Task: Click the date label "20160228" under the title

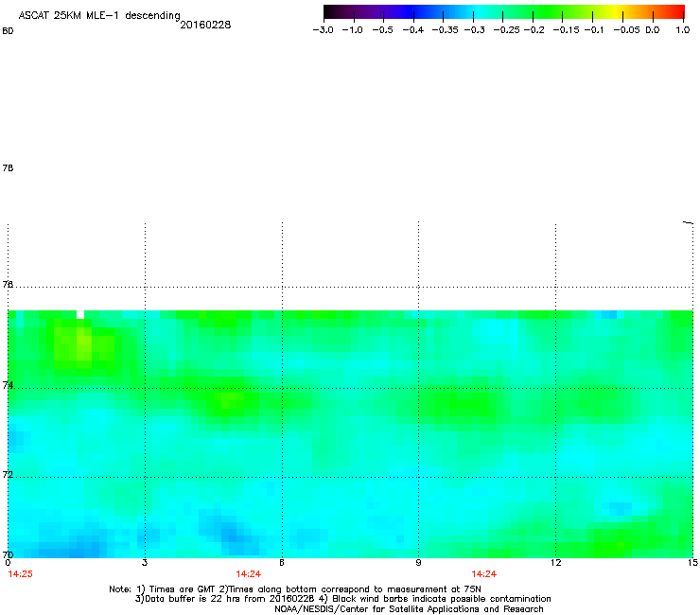Action: 205,25
